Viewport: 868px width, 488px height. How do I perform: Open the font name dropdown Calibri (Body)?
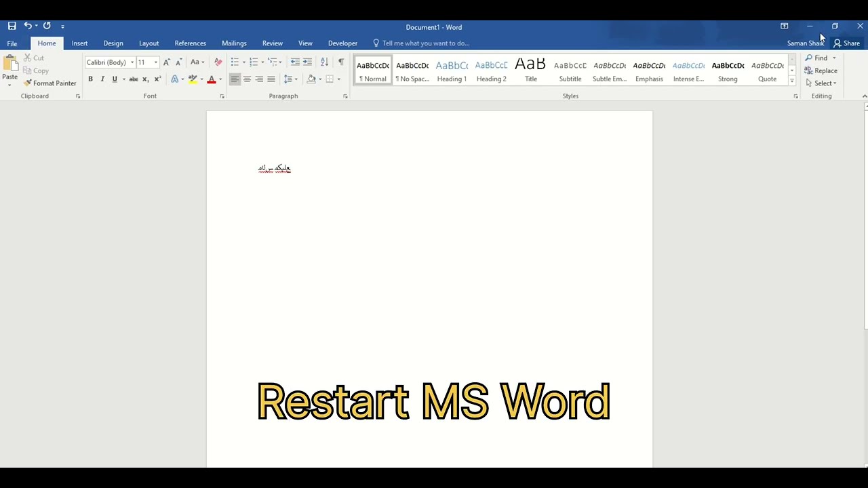(132, 62)
